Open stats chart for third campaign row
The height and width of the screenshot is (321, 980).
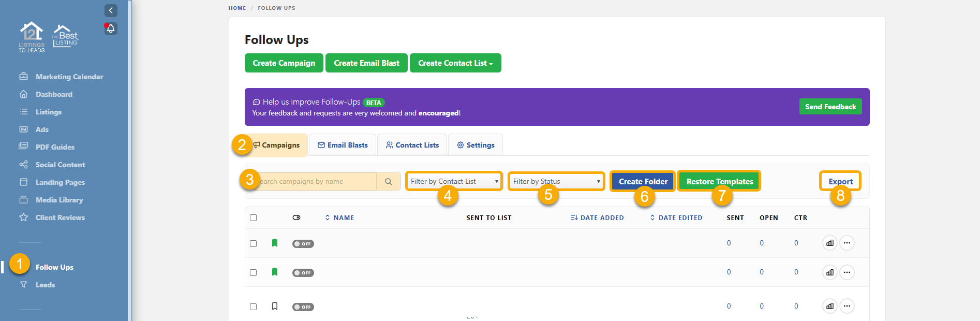(829, 306)
